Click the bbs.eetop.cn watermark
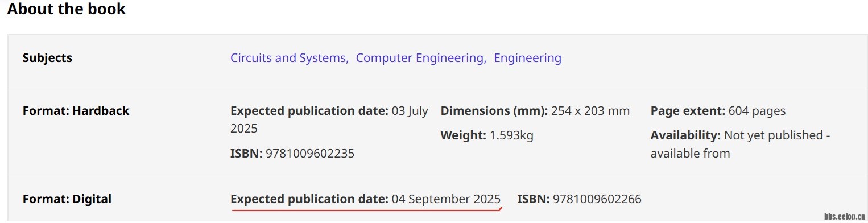Screen dimensions: 868x223 (x=845, y=217)
